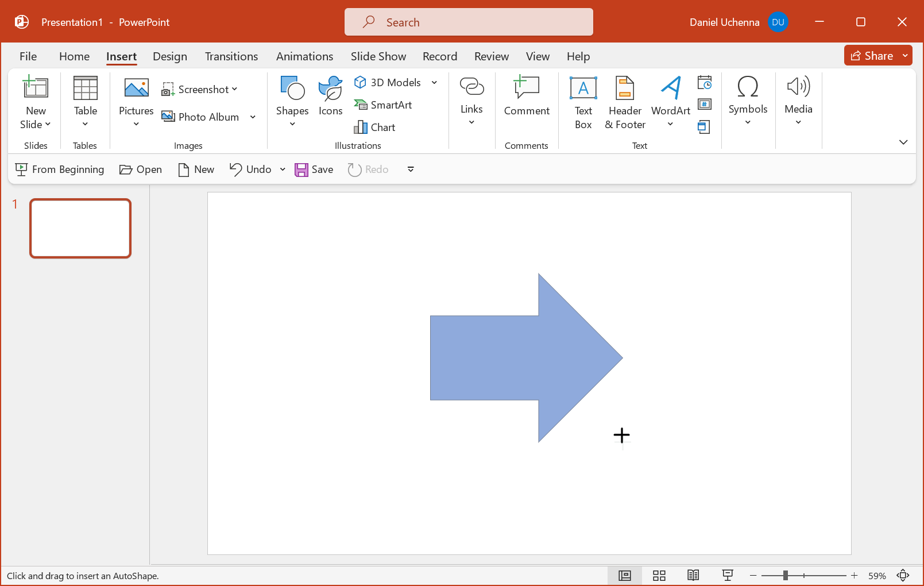Adjust the zoom slider handle

[x=785, y=576]
